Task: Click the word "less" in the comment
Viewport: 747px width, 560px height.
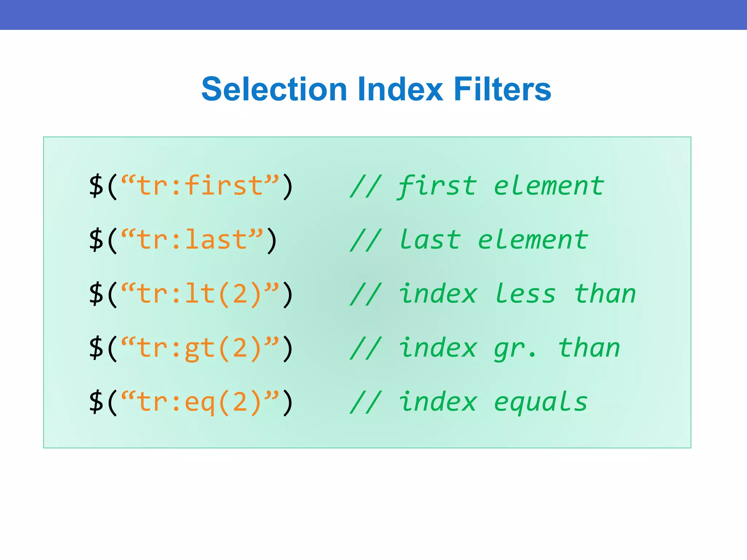Action: click(525, 294)
